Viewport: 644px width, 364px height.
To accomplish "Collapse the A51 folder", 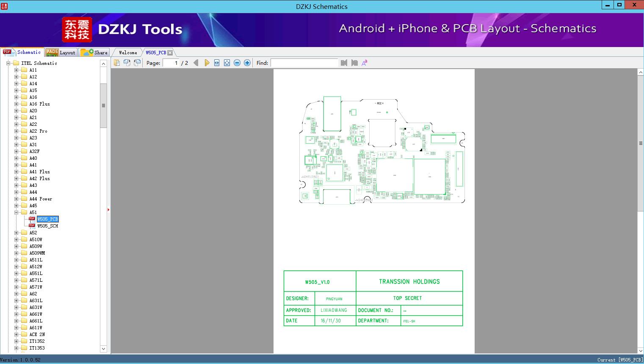I will (x=17, y=212).
